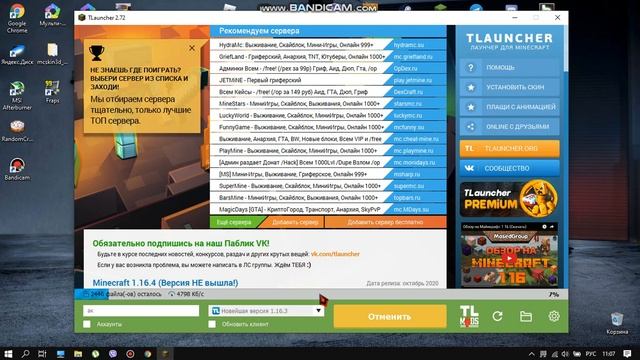Click the starsmc.ru server address

407,104
